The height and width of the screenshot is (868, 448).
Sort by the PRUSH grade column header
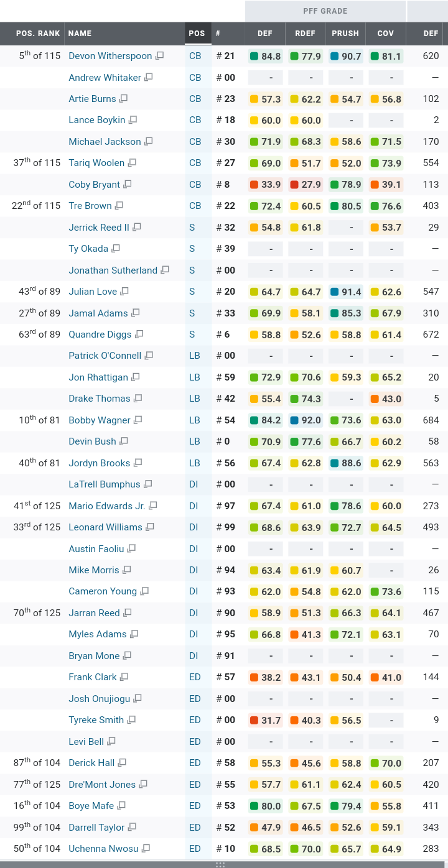click(345, 34)
